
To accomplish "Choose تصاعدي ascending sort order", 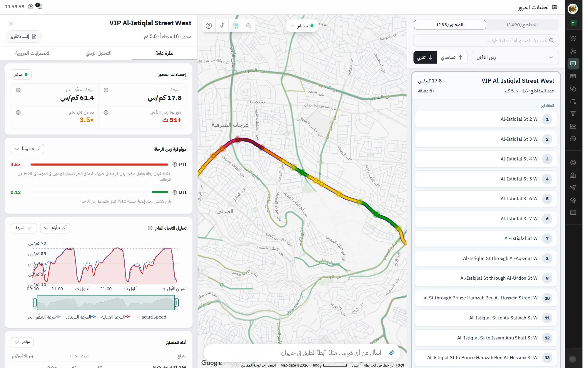I will click(x=452, y=57).
